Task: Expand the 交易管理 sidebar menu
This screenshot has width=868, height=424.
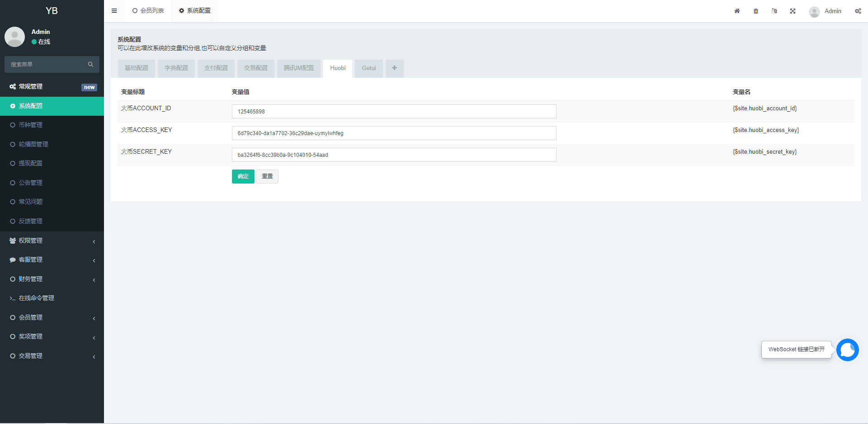Action: (x=52, y=356)
